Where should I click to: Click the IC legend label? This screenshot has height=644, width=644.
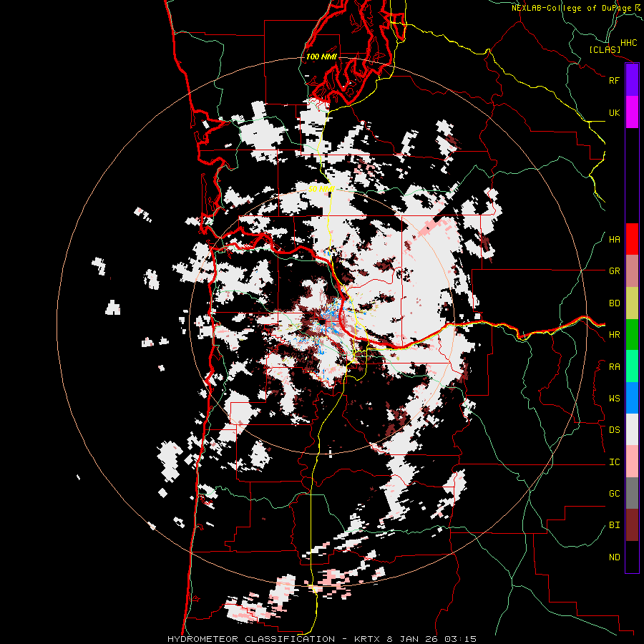click(x=614, y=462)
